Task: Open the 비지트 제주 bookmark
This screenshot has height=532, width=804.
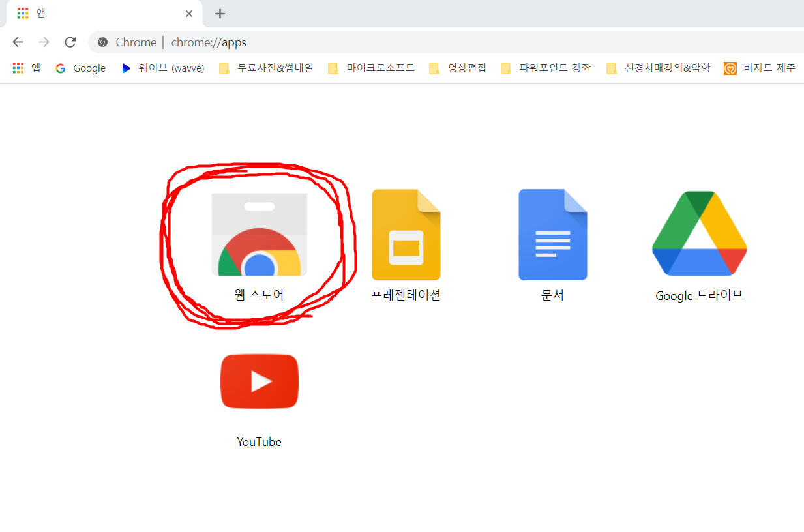Action: click(760, 68)
